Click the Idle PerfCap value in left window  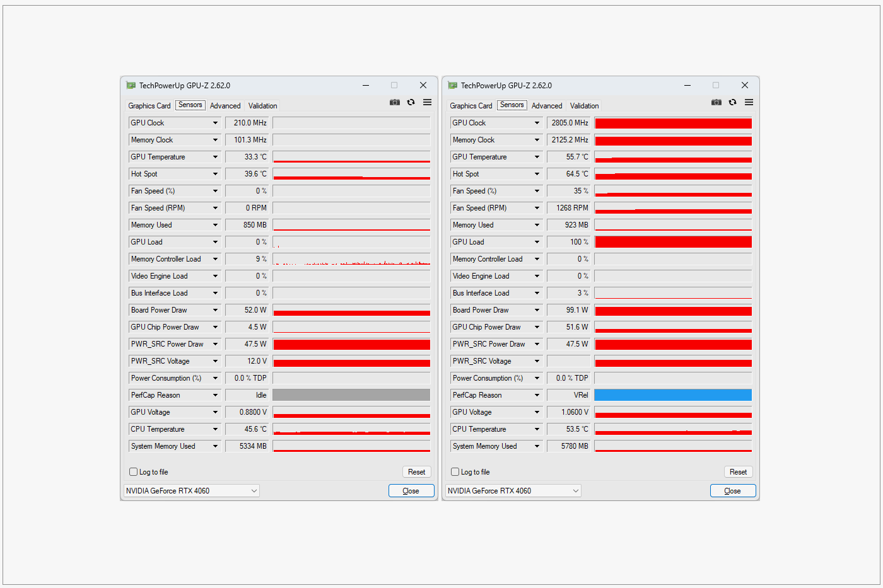pos(247,395)
